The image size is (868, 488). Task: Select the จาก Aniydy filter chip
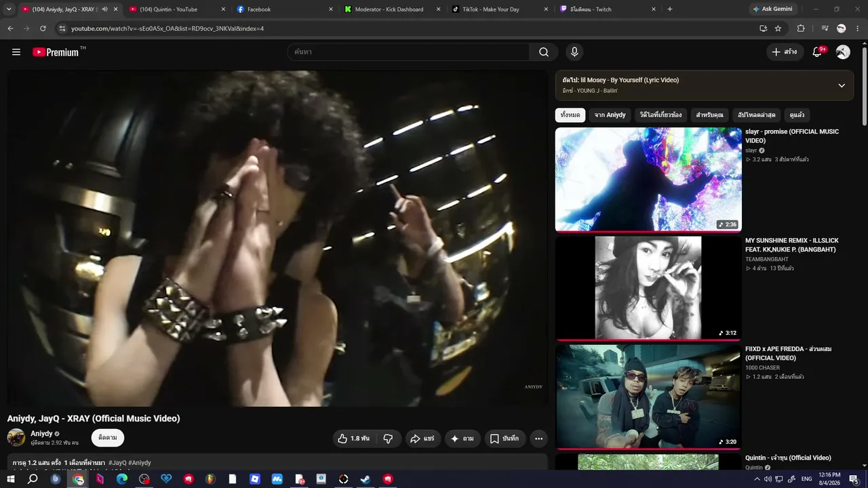(610, 115)
